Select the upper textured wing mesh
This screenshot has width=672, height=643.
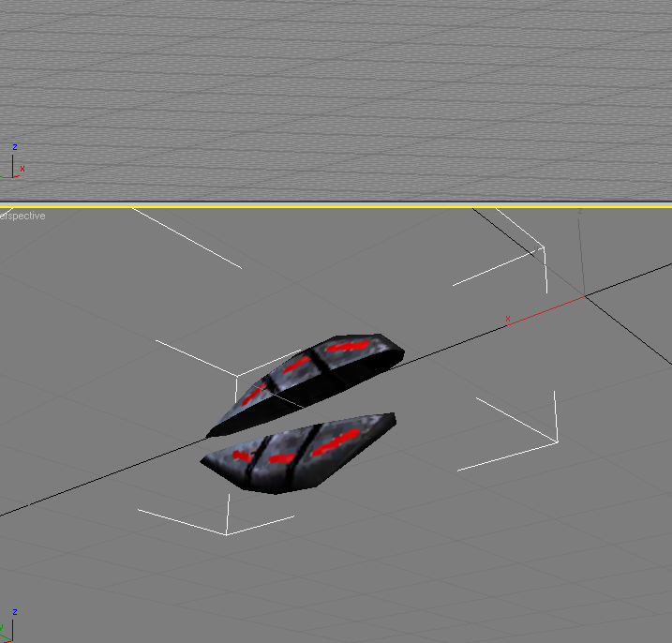tap(306, 385)
